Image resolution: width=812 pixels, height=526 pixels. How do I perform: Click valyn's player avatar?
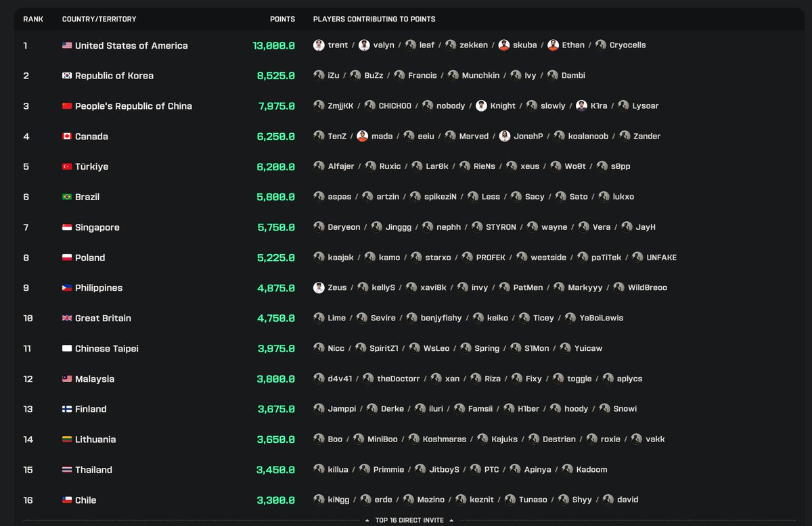[364, 45]
